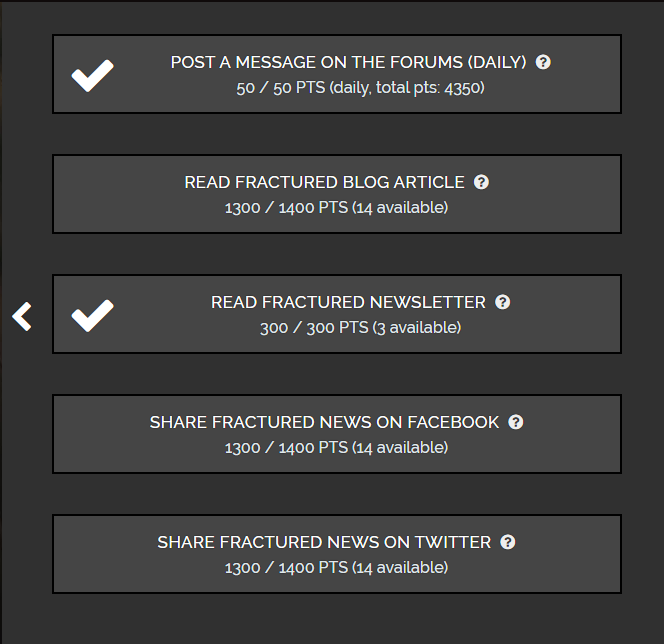
Task: Click the left chevron arrow to go back
Action: [x=22, y=316]
